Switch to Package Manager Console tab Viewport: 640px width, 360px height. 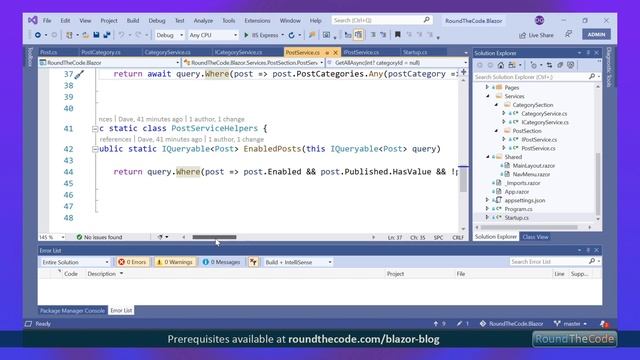(x=72, y=311)
